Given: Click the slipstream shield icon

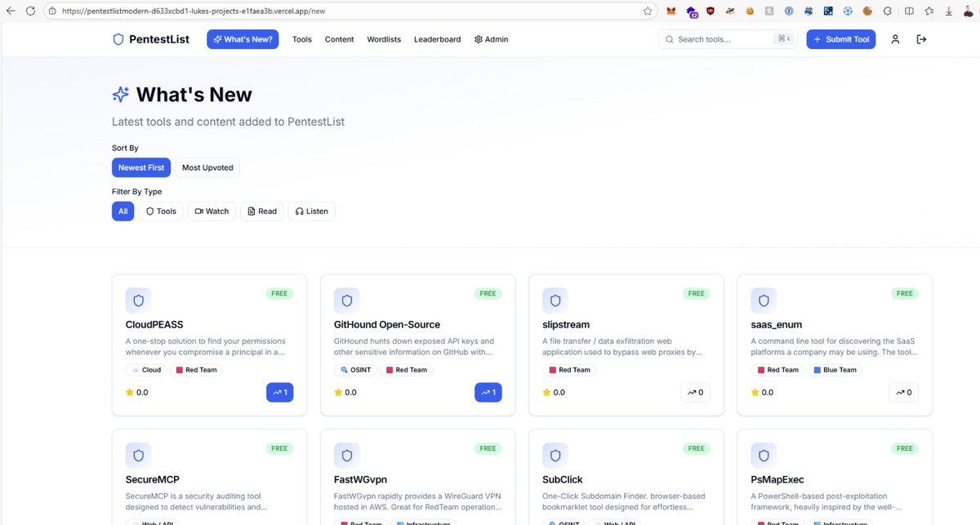Looking at the screenshot, I should (x=555, y=300).
